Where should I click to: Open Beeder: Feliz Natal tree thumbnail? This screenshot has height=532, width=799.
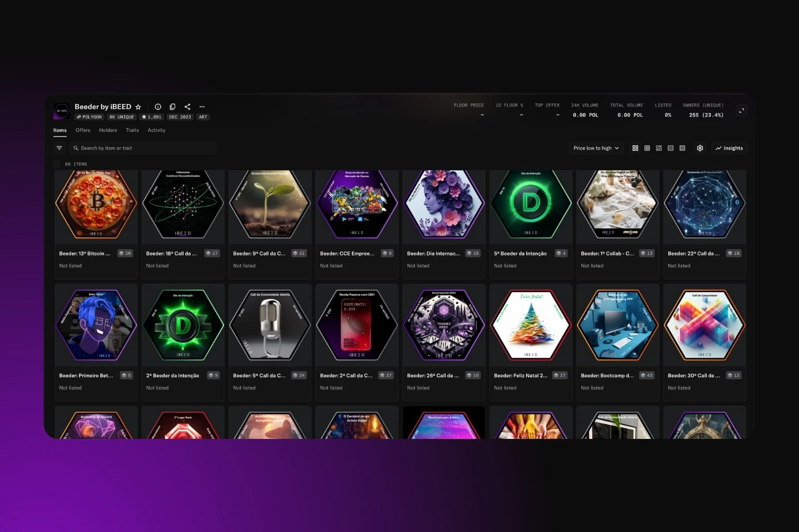[531, 325]
